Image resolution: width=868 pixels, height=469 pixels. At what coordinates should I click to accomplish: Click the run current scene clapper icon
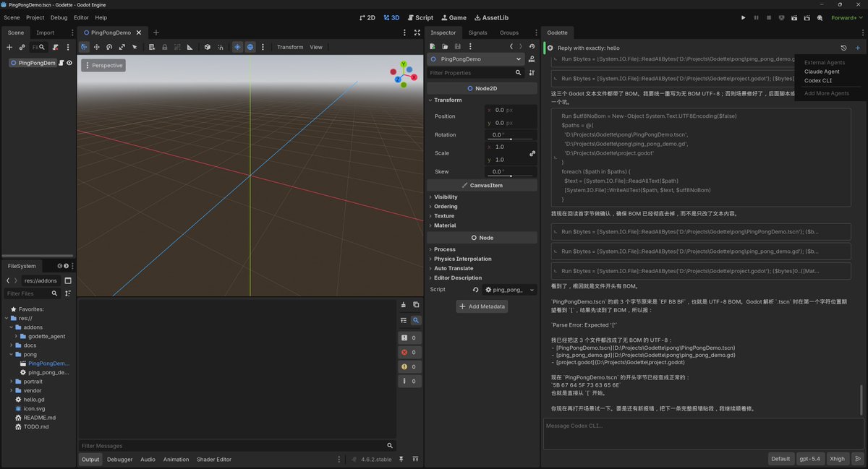point(794,17)
